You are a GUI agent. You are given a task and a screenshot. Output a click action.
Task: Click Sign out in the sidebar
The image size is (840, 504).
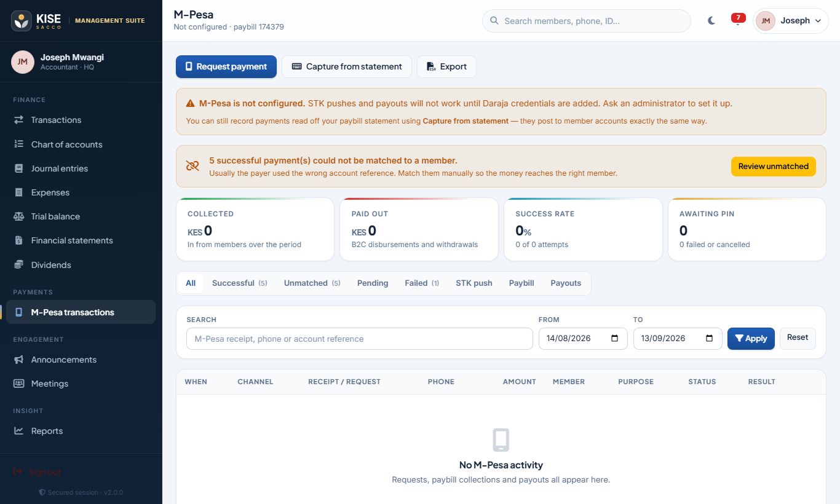(x=38, y=472)
